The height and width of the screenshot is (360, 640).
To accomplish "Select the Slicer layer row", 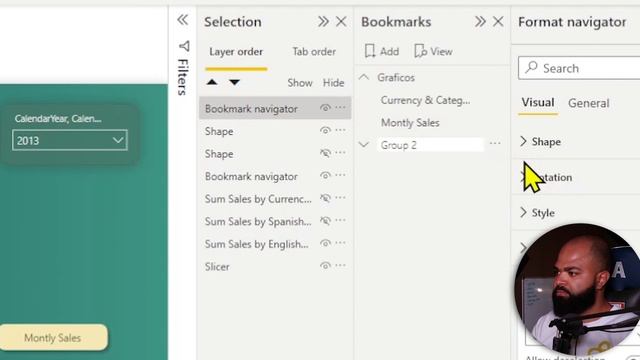I will coord(275,266).
